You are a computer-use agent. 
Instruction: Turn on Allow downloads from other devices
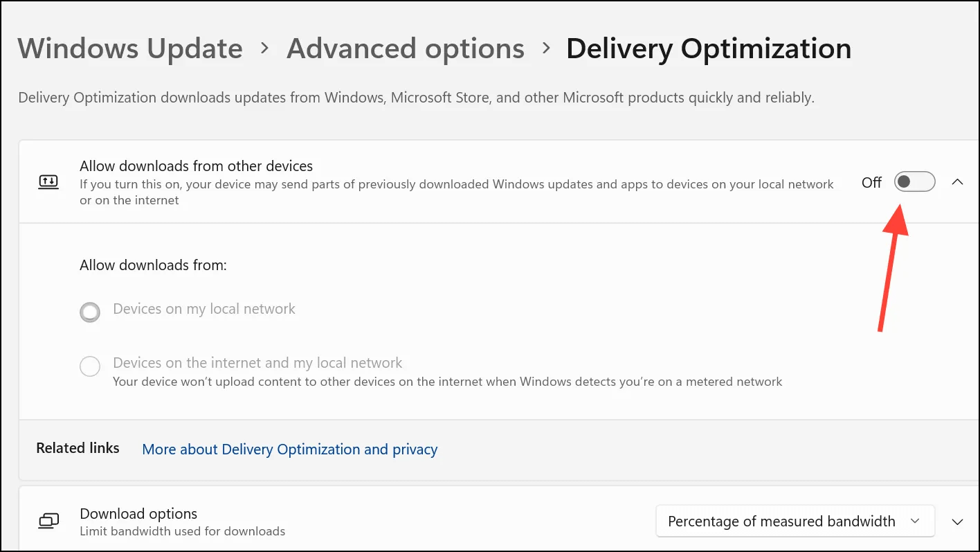click(x=914, y=182)
